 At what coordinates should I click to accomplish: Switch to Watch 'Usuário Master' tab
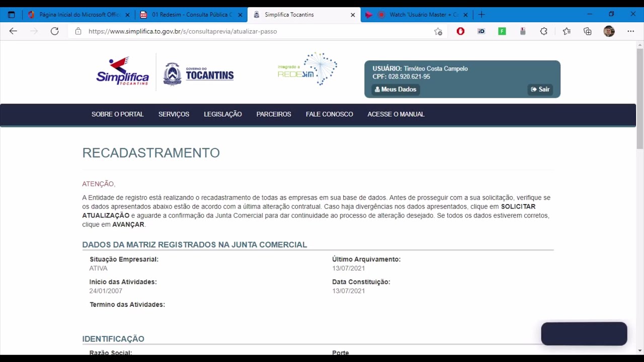pos(417,15)
